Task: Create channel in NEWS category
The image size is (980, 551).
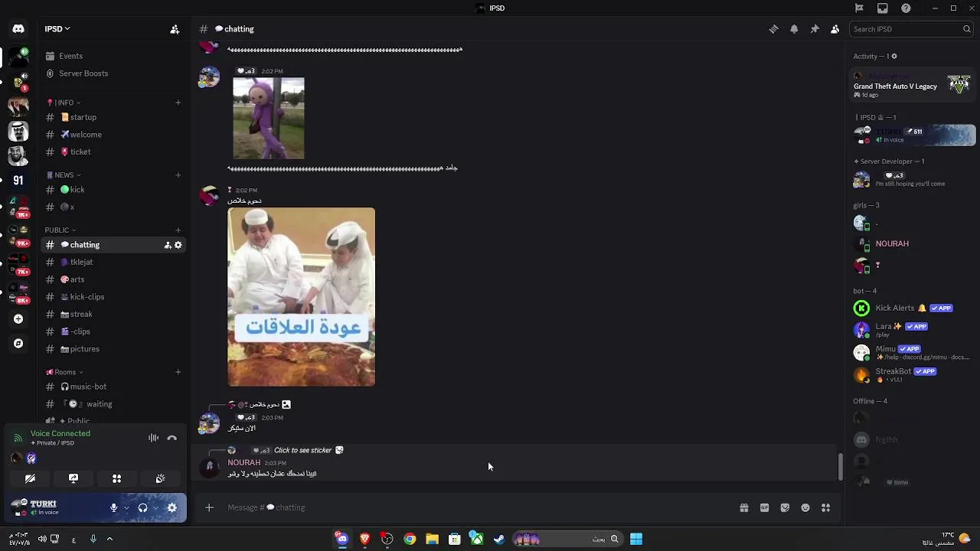Action: (178, 175)
